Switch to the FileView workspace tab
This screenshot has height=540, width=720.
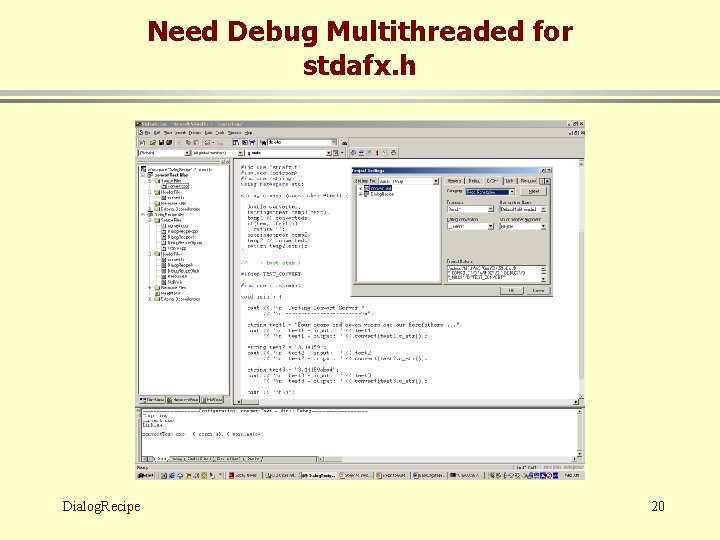(212, 399)
